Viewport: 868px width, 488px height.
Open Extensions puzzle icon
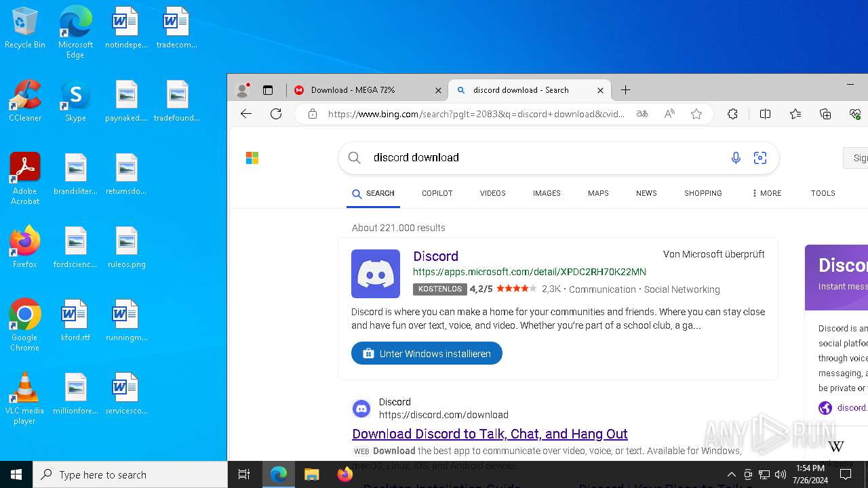click(733, 114)
